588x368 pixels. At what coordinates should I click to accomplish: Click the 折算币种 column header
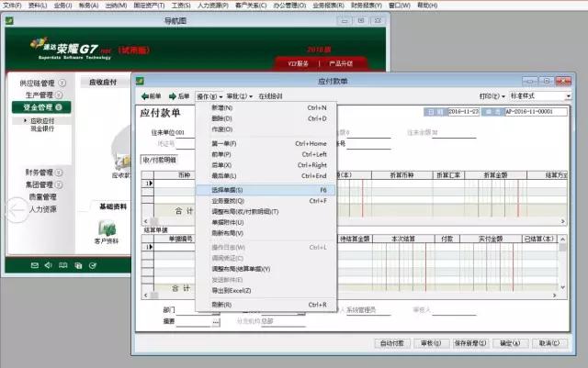coord(401,175)
